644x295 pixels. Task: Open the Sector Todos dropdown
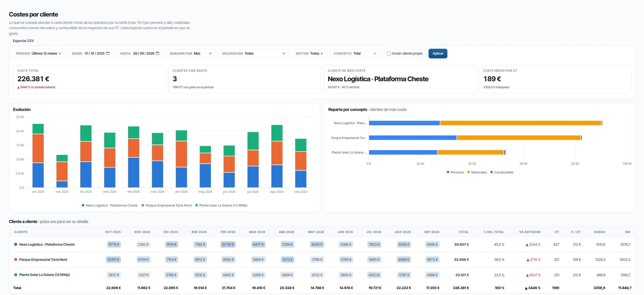pyautogui.click(x=310, y=54)
